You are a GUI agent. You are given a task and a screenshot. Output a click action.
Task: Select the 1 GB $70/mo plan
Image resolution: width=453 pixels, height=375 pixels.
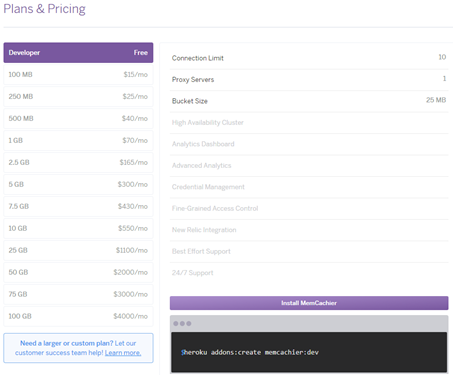[x=78, y=140]
